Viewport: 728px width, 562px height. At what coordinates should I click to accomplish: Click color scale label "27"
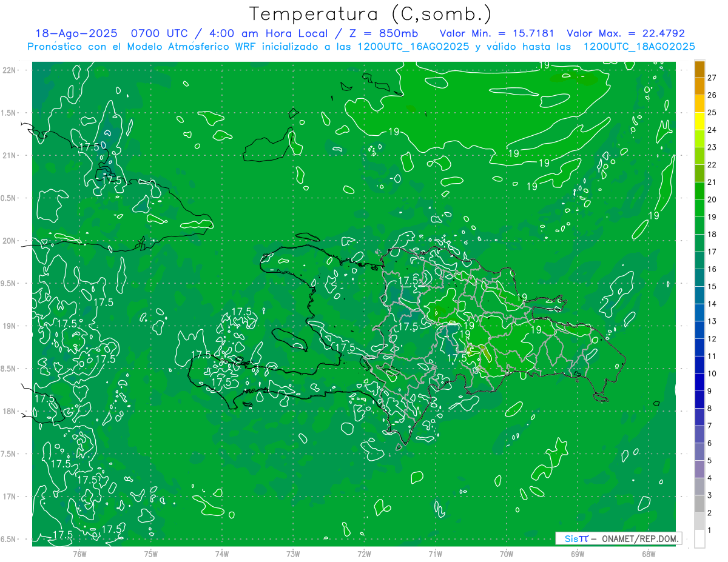point(712,78)
